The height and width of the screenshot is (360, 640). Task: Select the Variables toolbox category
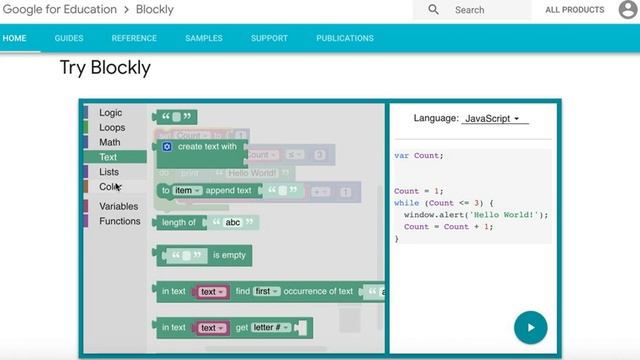[116, 206]
